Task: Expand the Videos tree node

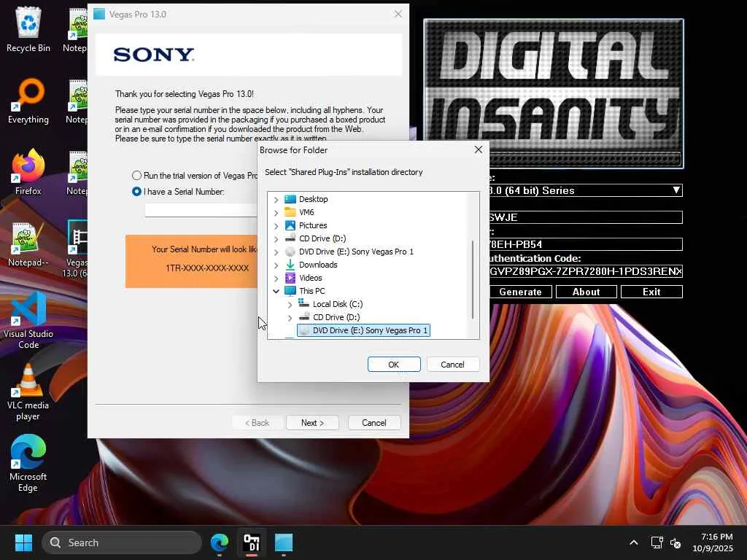Action: click(276, 278)
